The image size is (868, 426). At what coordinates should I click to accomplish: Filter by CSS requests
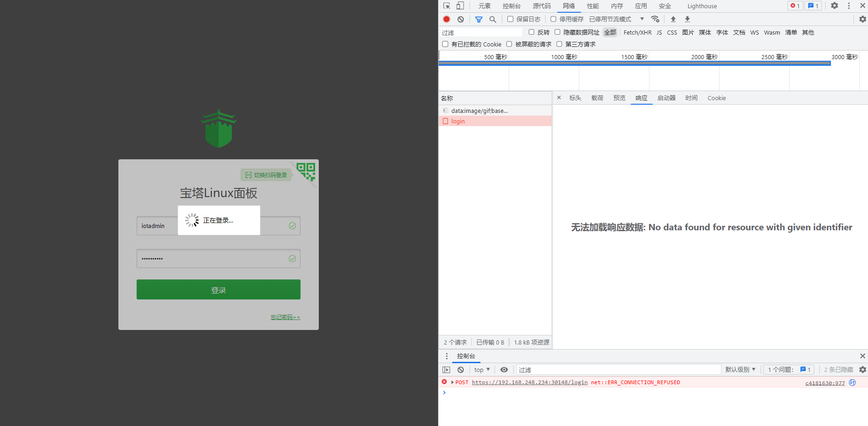672,32
